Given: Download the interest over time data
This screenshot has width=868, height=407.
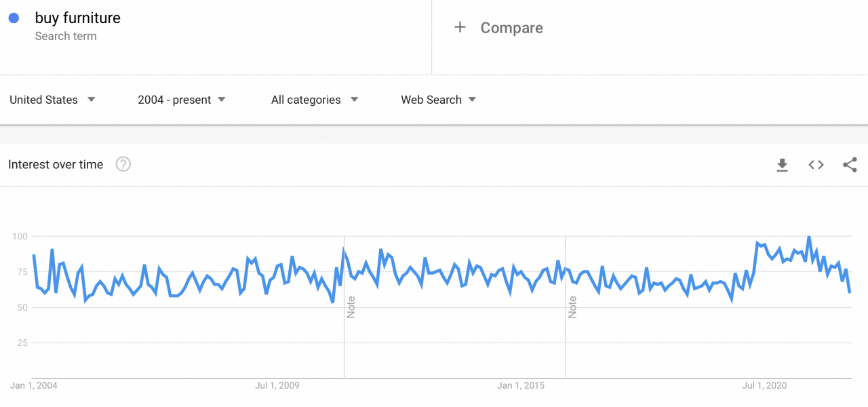Looking at the screenshot, I should [782, 165].
